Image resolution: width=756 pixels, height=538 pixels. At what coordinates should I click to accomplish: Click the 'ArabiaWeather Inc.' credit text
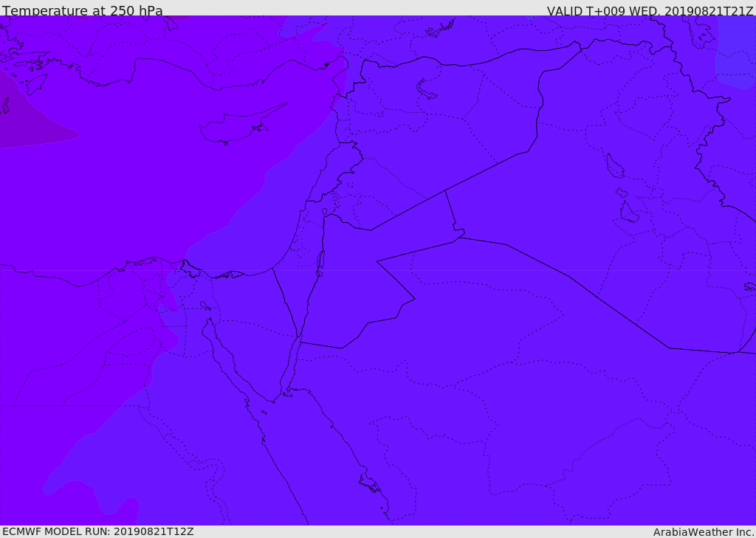703,532
